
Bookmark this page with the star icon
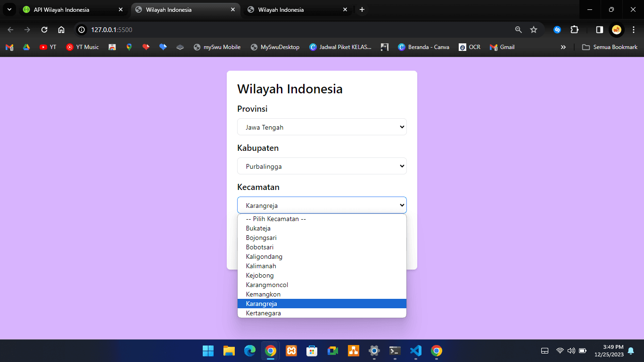[534, 29]
